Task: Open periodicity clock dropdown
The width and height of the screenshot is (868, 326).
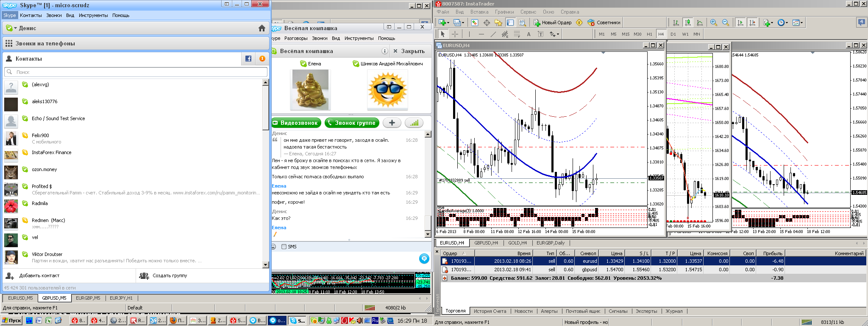Action: coord(783,22)
